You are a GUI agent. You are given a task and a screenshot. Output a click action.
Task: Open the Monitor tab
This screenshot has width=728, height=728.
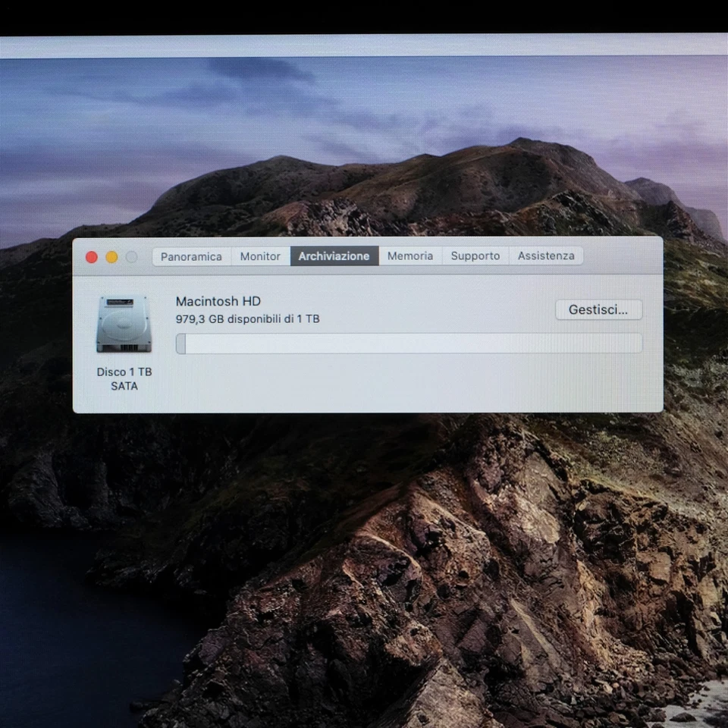[x=259, y=256]
